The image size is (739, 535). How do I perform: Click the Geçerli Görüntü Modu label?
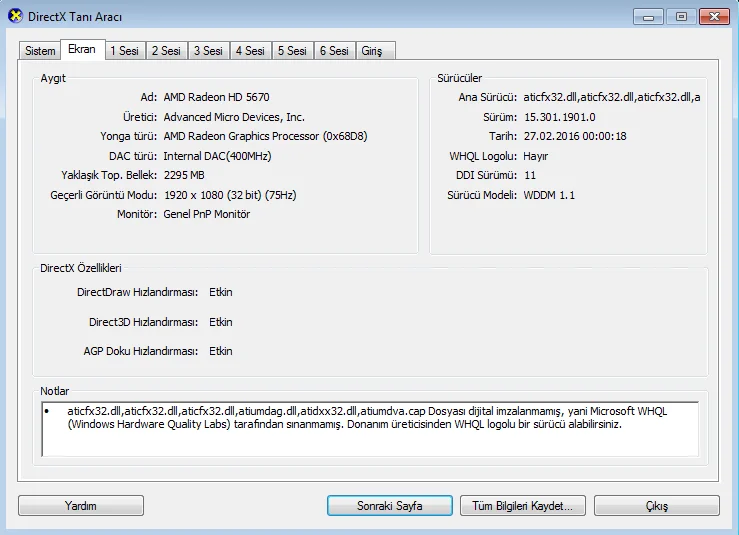104,195
